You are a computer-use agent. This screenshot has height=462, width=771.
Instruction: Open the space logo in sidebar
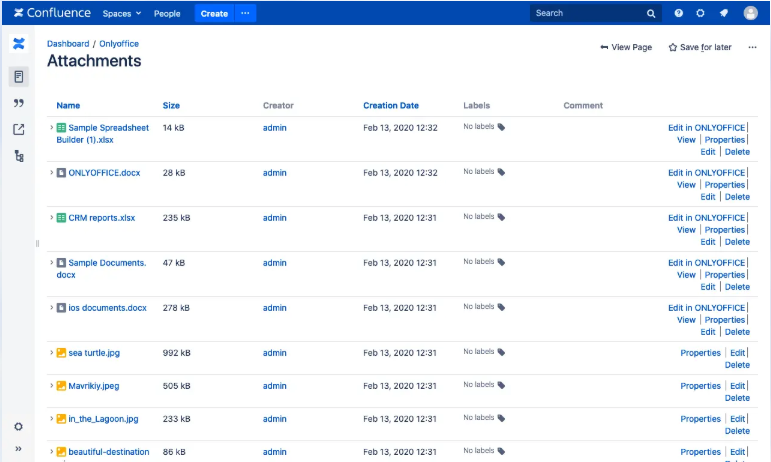19,44
